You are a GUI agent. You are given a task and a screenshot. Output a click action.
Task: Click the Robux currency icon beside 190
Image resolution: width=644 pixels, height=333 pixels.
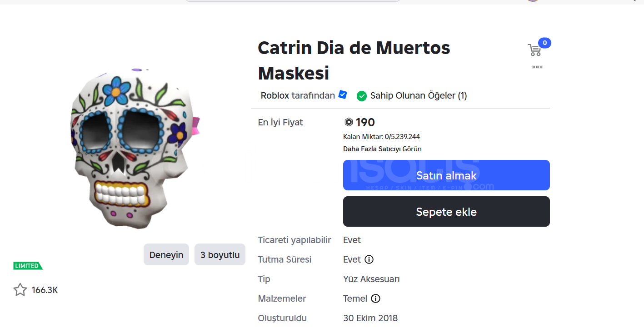349,122
